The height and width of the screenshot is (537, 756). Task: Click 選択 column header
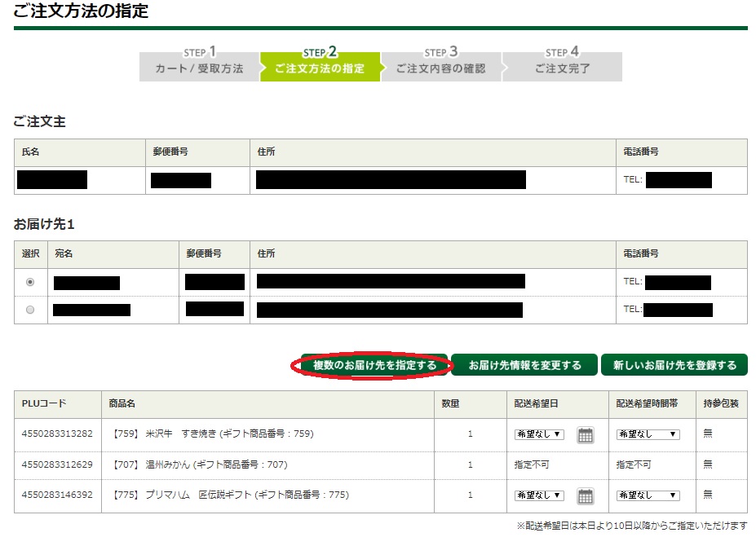click(30, 253)
